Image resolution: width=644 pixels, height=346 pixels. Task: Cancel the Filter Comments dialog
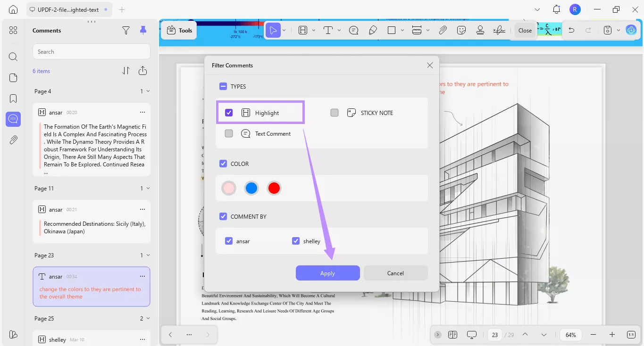[x=395, y=273]
